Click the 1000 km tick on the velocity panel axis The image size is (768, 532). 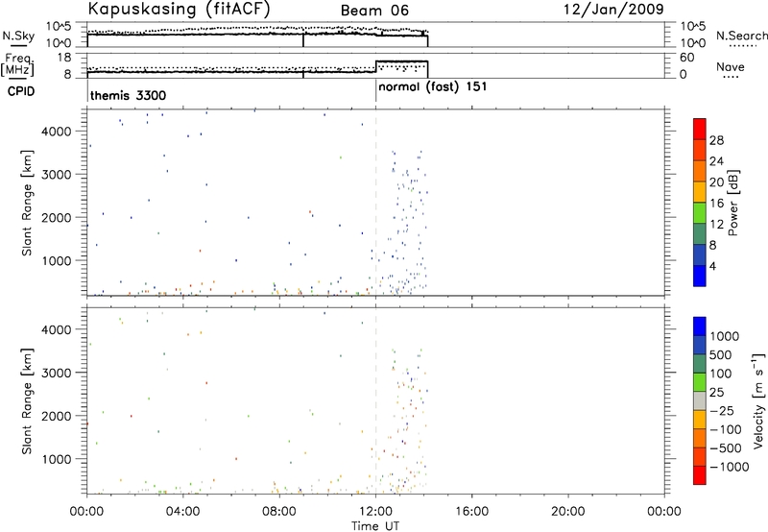[56, 459]
